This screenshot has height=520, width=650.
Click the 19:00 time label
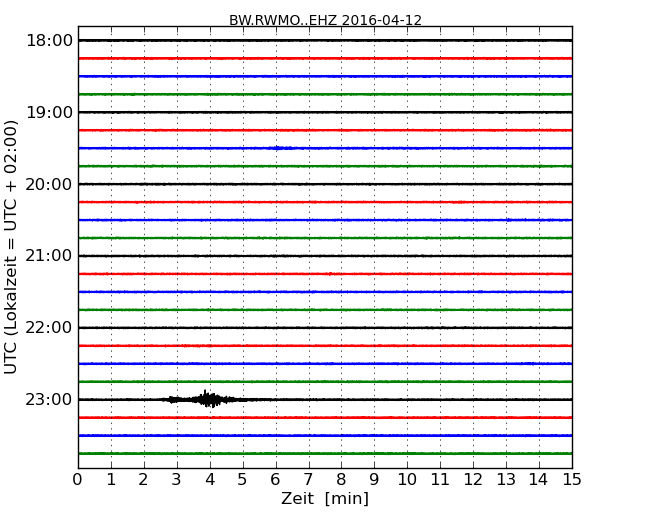click(x=49, y=112)
